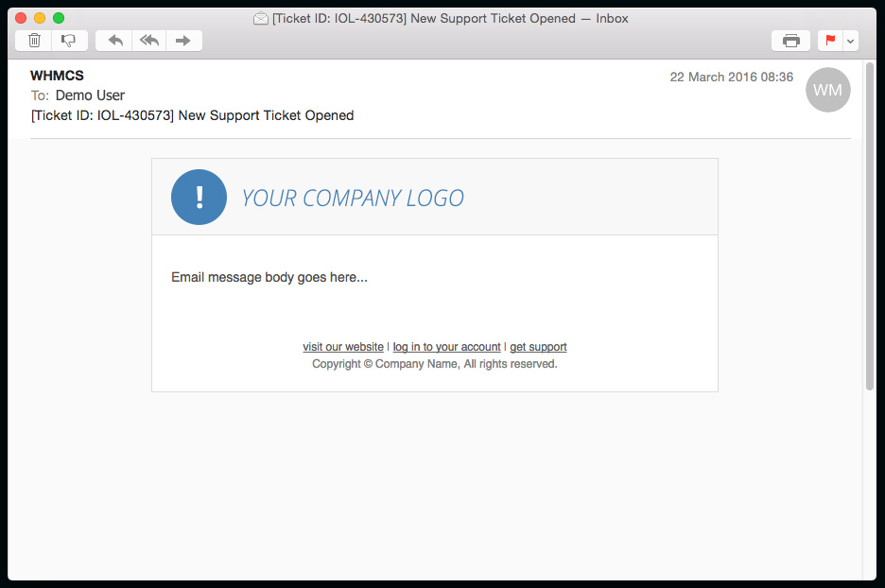Open the 'visit our website' link
The height and width of the screenshot is (588, 885).
point(343,347)
